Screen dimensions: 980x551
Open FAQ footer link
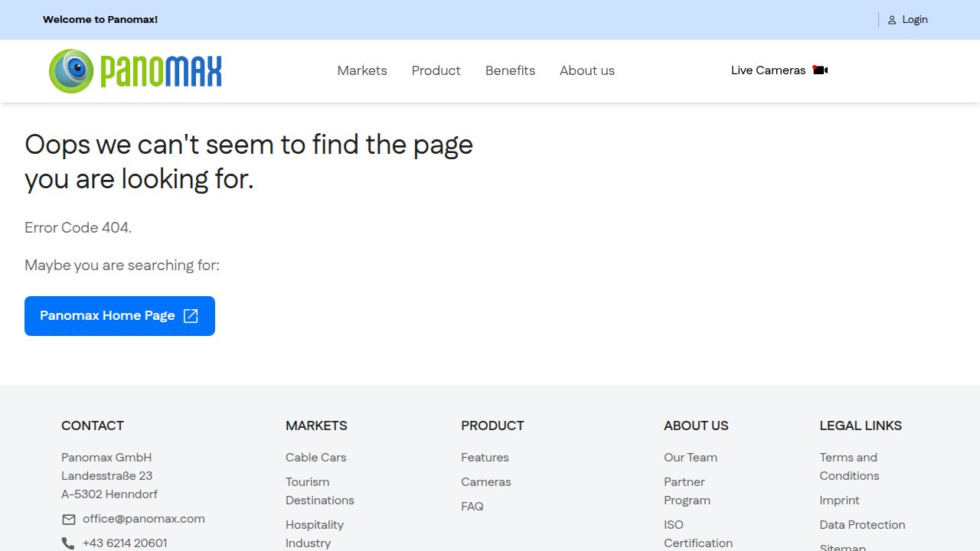(x=472, y=507)
